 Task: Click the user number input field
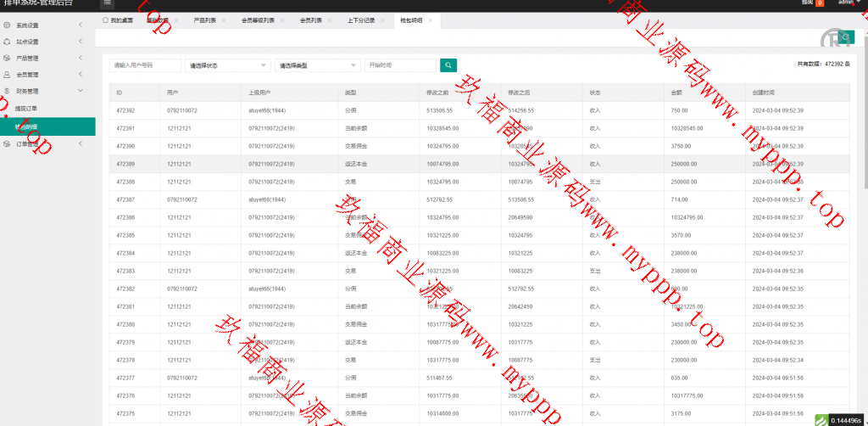tap(145, 65)
